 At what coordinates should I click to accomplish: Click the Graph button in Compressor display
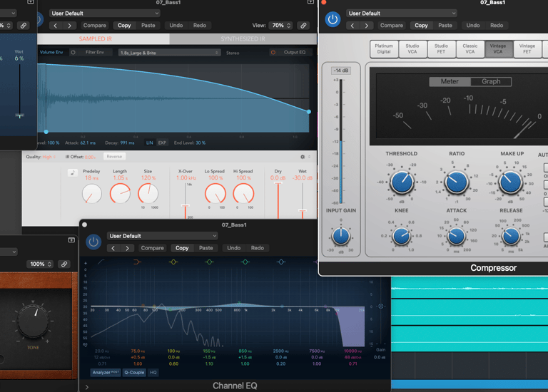(491, 81)
